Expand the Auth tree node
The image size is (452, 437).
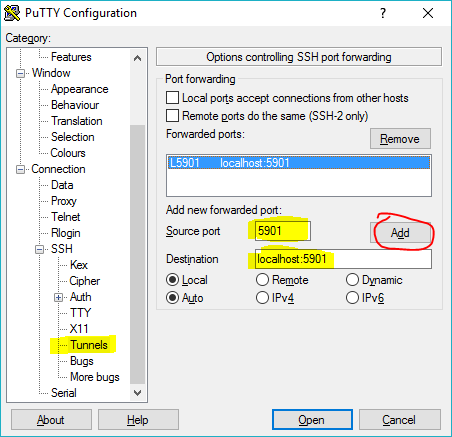click(59, 297)
